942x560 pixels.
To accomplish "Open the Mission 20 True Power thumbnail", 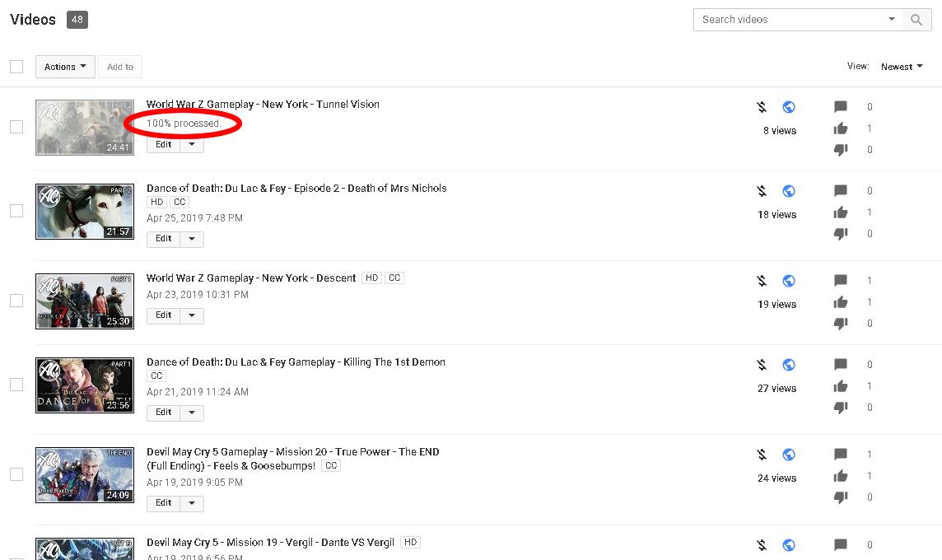I will [85, 474].
